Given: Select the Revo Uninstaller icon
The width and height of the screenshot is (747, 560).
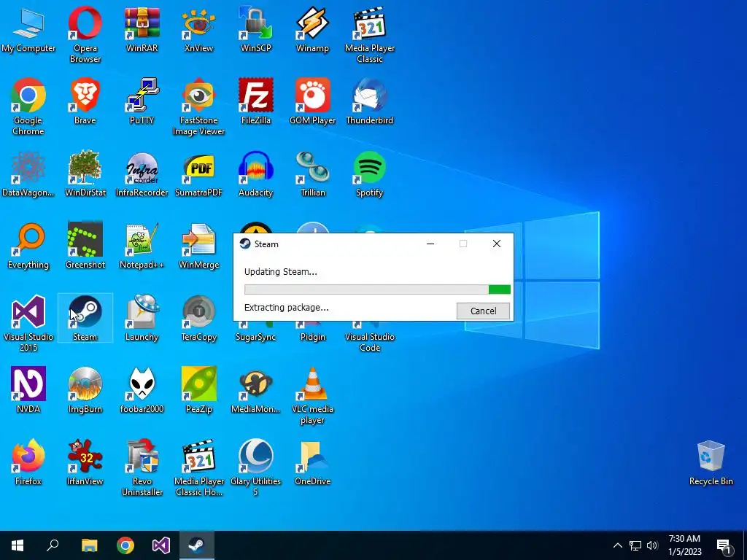Looking at the screenshot, I should click(142, 467).
